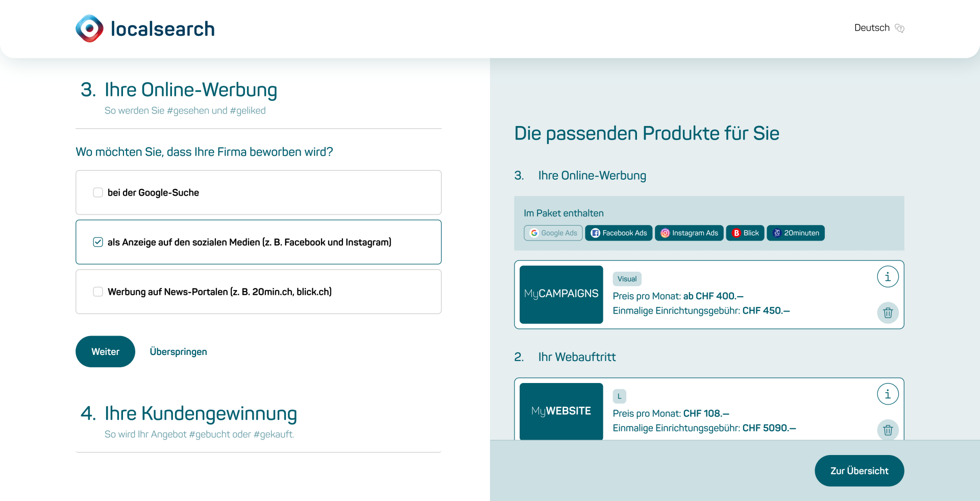Uncheck the social media ads checkbox
980x501 pixels.
(x=98, y=242)
